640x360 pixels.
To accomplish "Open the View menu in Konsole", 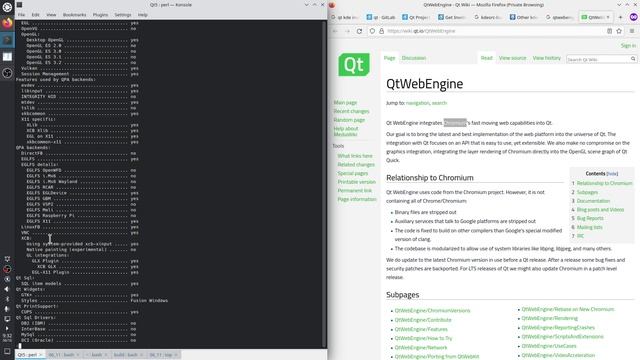I will [x=51, y=15].
